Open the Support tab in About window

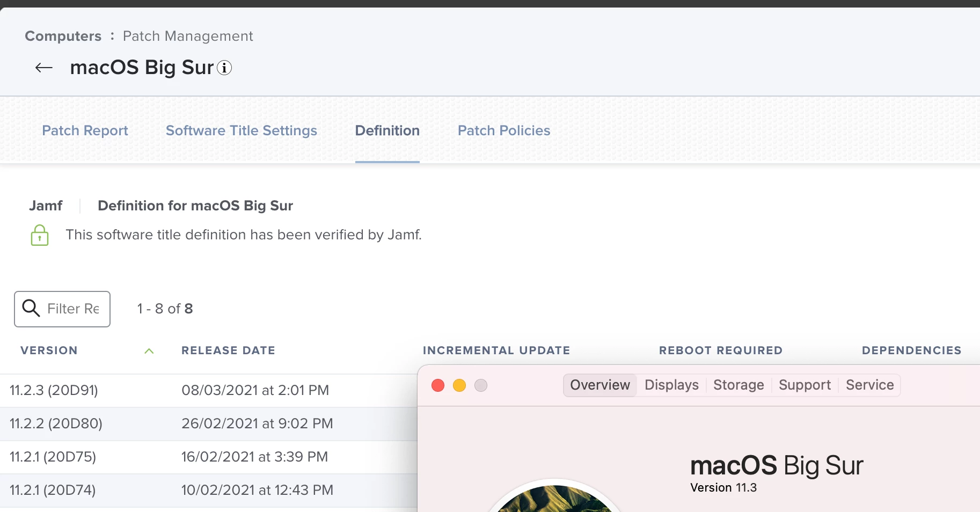(x=805, y=385)
